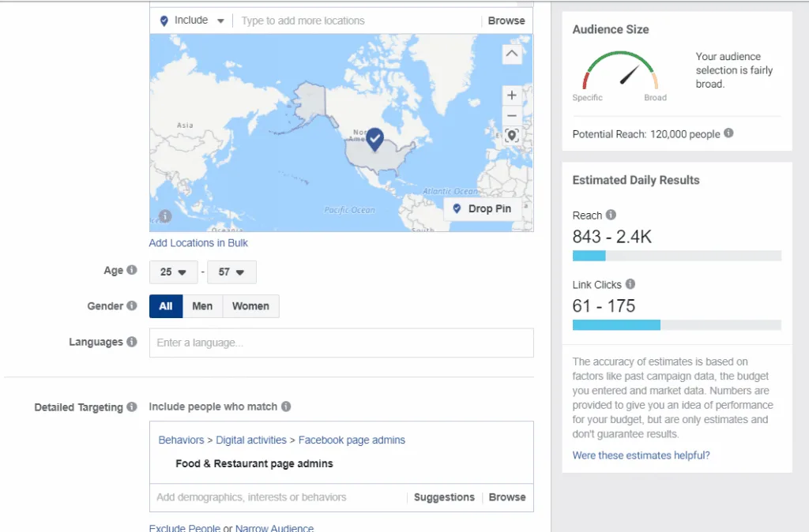The image size is (809, 532).
Task: Open map info icon at bottom-left corner
Action: pos(165,216)
